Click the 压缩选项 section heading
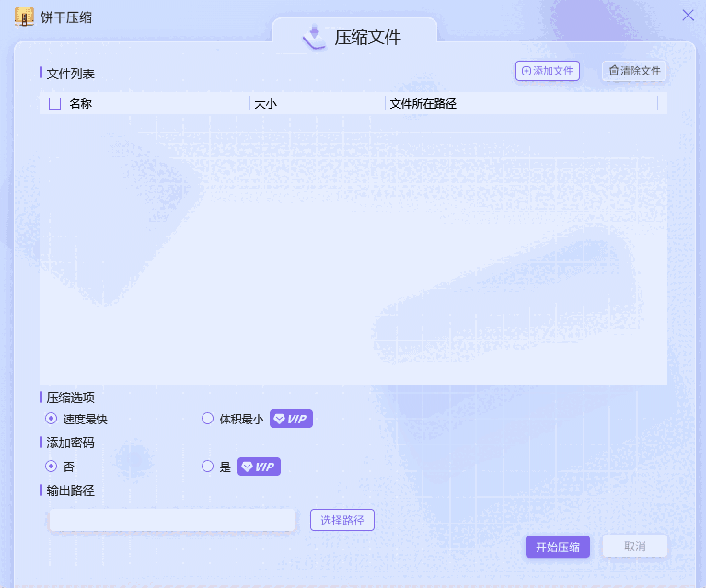Image resolution: width=706 pixels, height=588 pixels. click(x=70, y=398)
